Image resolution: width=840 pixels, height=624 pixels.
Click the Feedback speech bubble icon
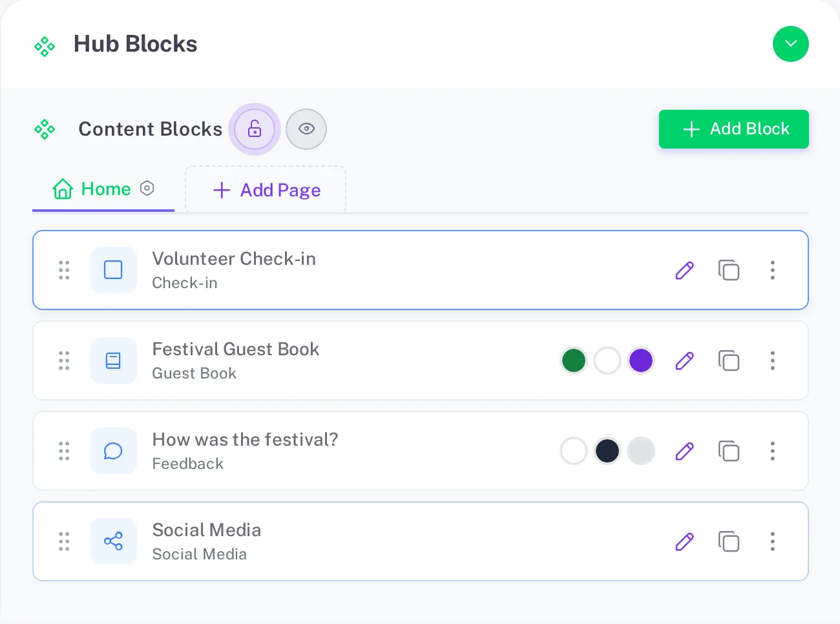[x=114, y=451]
